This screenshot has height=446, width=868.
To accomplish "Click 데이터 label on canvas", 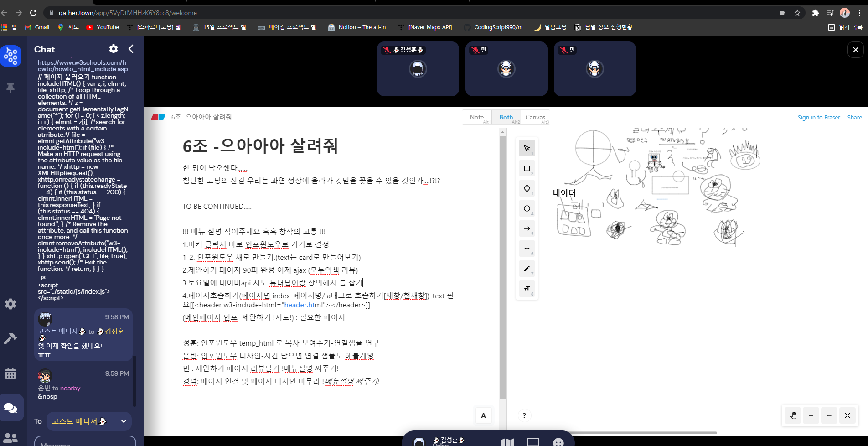I will (564, 192).
